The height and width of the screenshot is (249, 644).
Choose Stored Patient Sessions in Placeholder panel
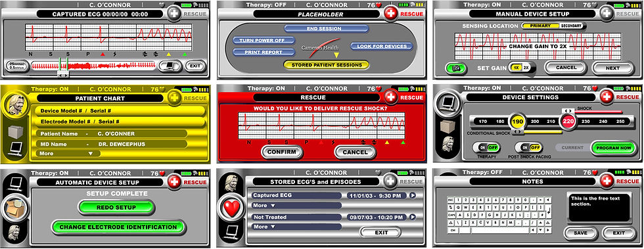[x=327, y=65]
